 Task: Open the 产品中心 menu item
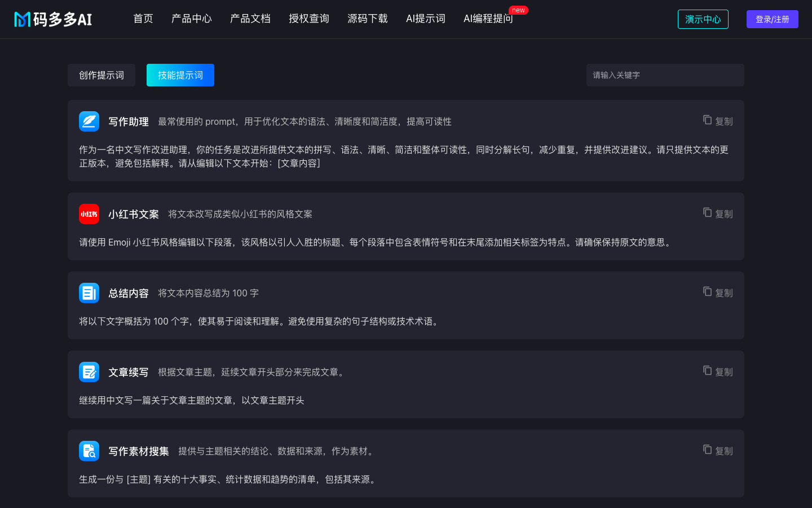click(191, 19)
